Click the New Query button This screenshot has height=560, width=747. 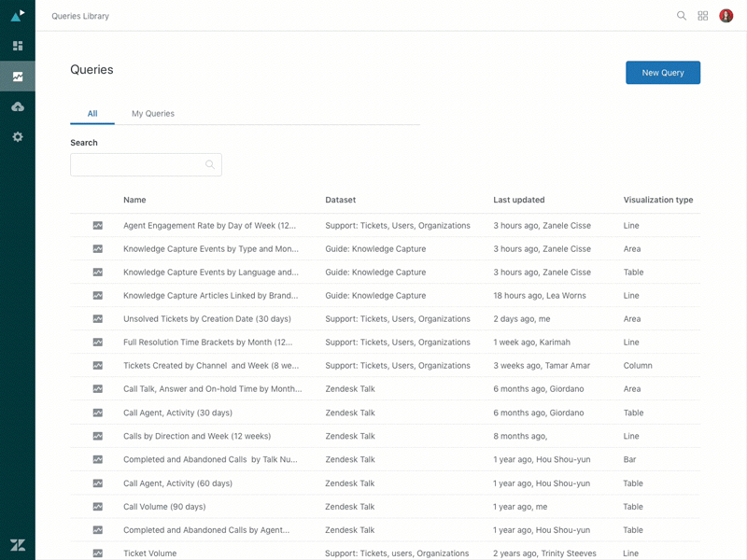tap(663, 73)
